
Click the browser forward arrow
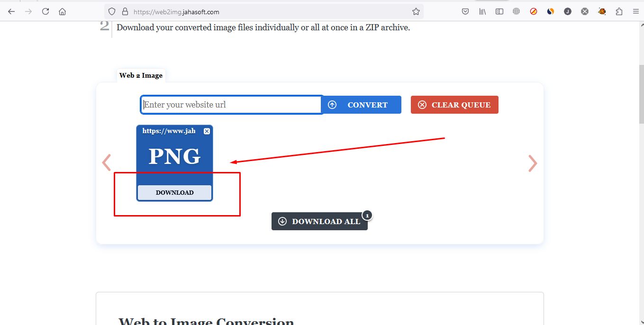click(28, 11)
